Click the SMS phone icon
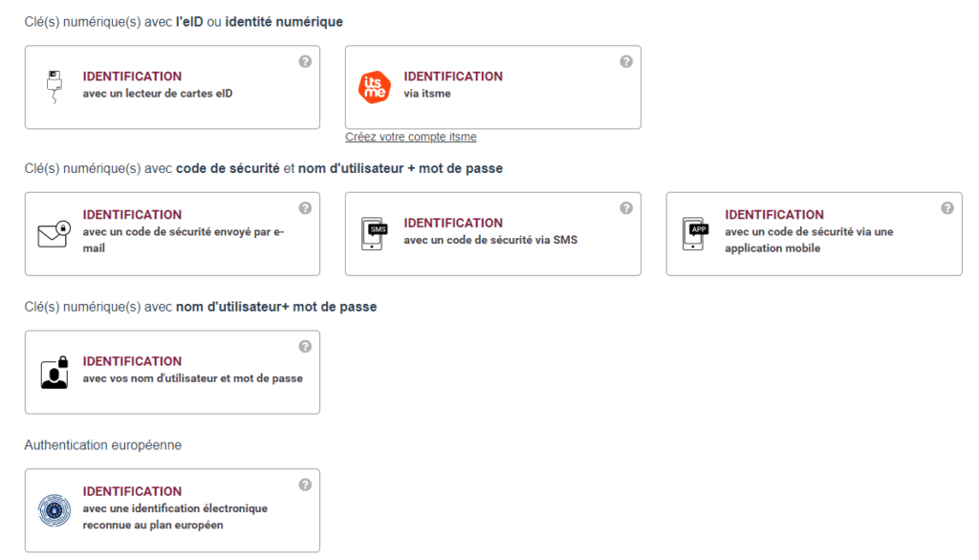 pyautogui.click(x=375, y=233)
